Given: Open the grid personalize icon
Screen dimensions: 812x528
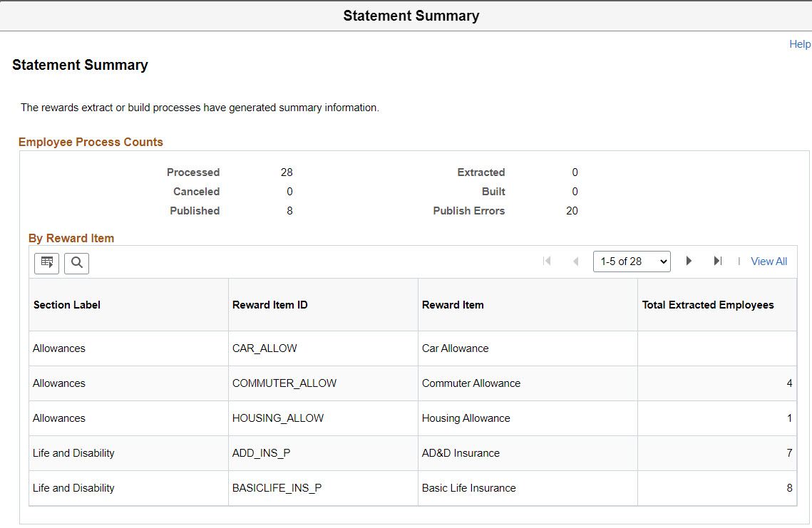Looking at the screenshot, I should (x=47, y=263).
